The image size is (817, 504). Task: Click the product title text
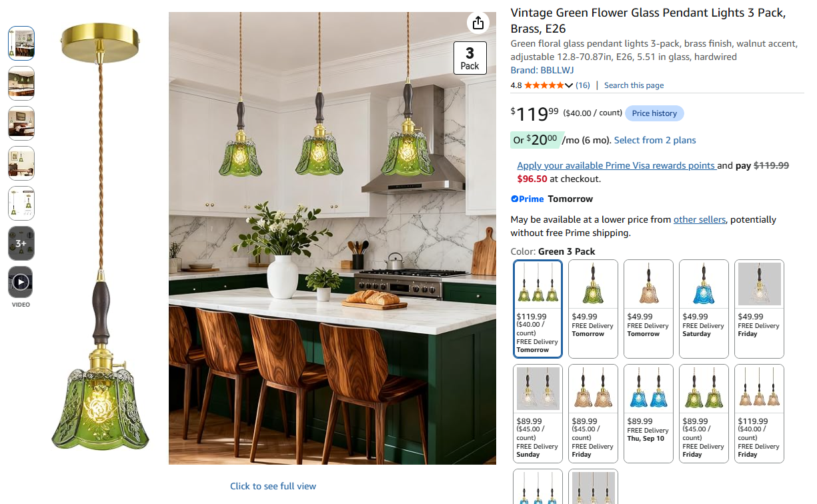coord(648,21)
